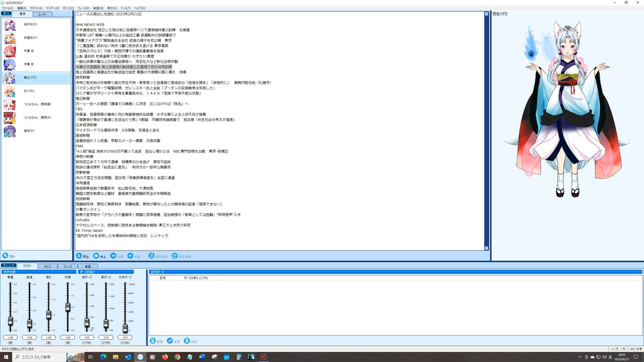The height and width of the screenshot is (362, 644).
Task: Click the 再生 play button
Action: (83, 255)
